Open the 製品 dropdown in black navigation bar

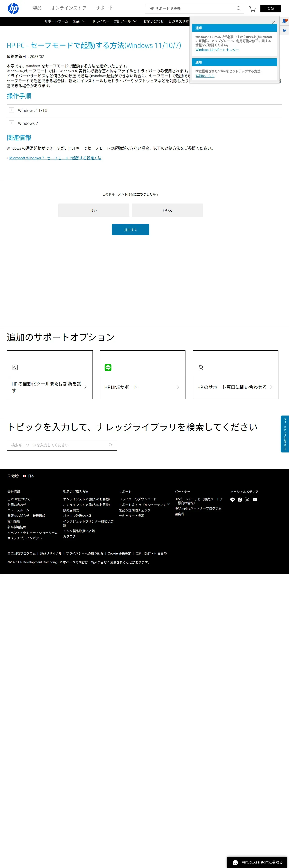(x=79, y=21)
